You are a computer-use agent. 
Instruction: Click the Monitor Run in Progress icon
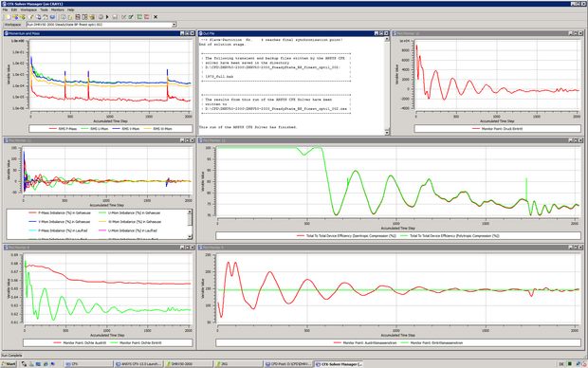click(x=15, y=17)
